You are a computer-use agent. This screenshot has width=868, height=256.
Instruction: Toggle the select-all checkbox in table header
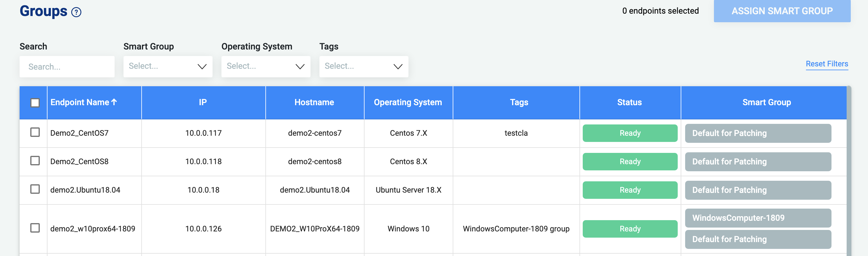click(35, 103)
